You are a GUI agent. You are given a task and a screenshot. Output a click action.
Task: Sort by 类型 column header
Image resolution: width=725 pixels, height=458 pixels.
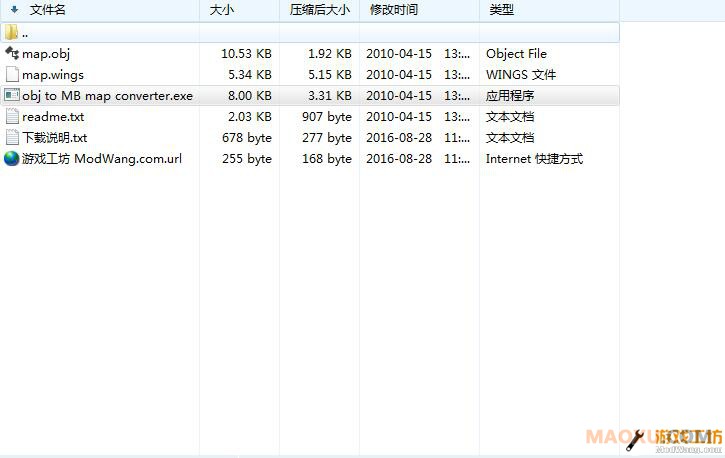coord(501,10)
